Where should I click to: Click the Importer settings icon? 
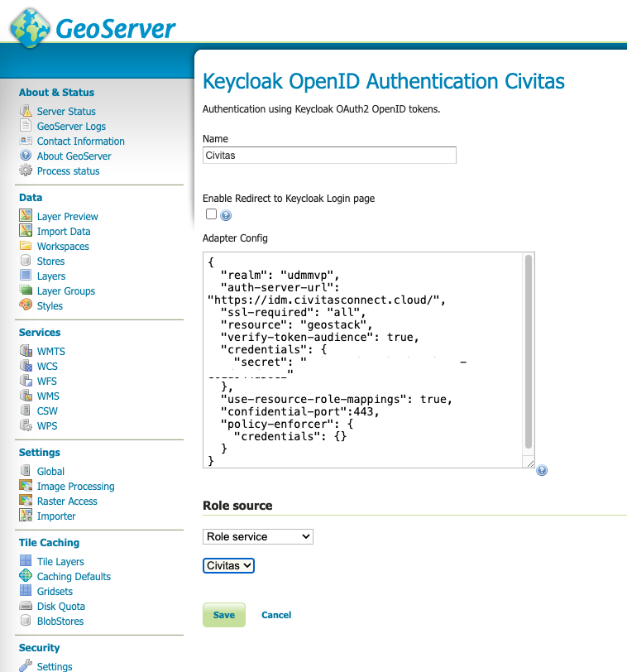(26, 515)
